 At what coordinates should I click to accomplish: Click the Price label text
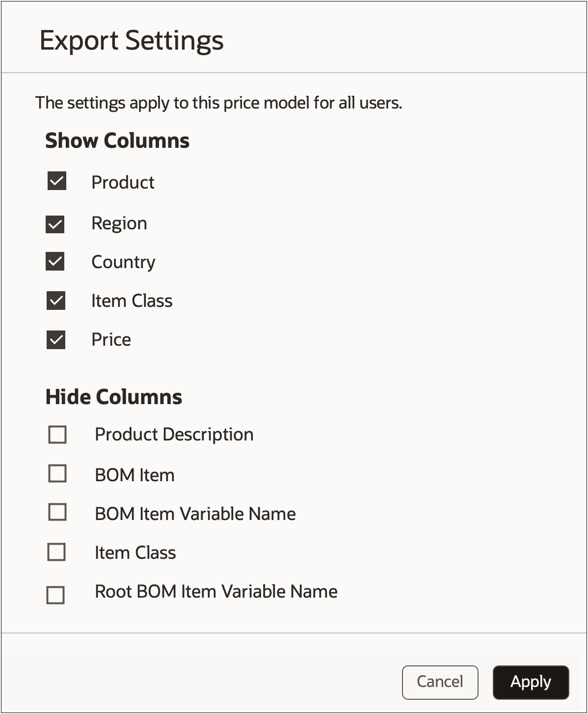click(111, 339)
